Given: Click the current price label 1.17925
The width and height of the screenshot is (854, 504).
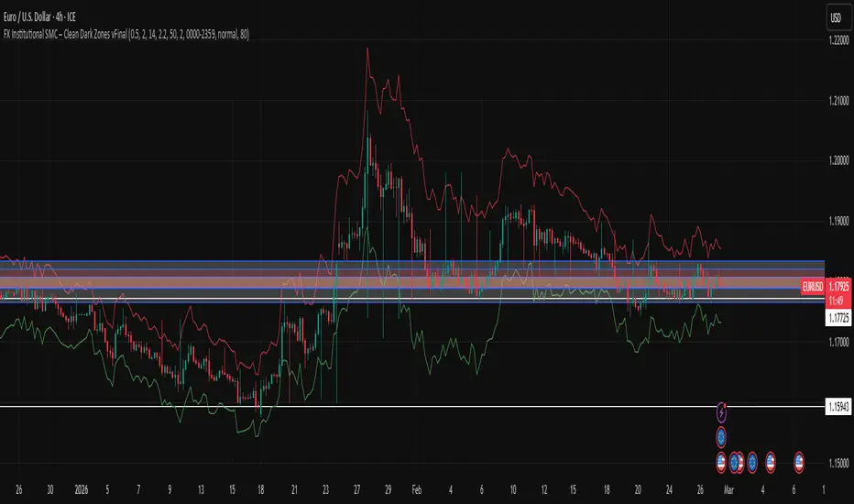Looking at the screenshot, I should click(x=838, y=287).
